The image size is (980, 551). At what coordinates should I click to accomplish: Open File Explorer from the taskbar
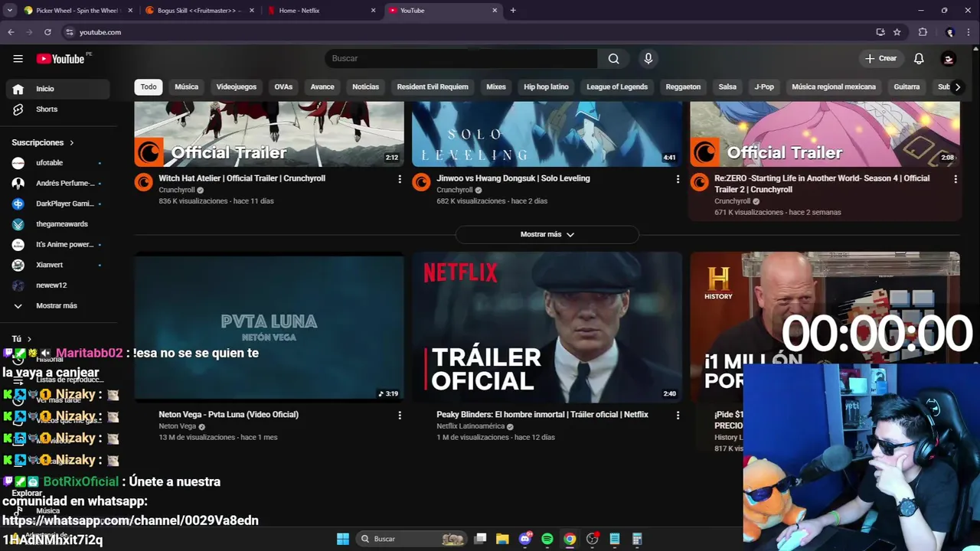pos(502,539)
